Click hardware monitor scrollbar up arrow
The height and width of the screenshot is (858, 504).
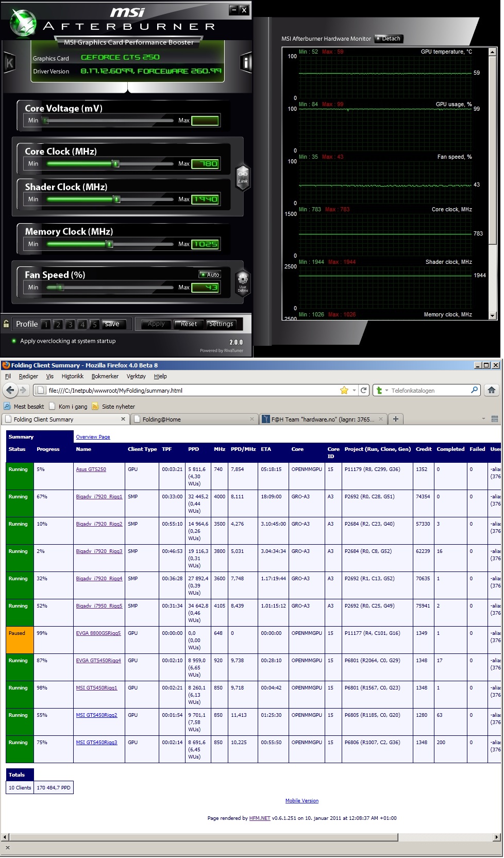click(492, 52)
